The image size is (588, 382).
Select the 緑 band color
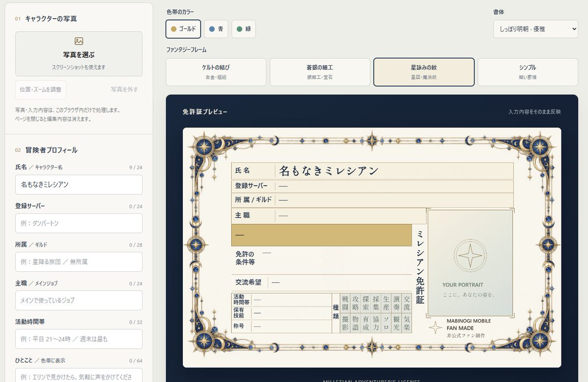[x=244, y=29]
